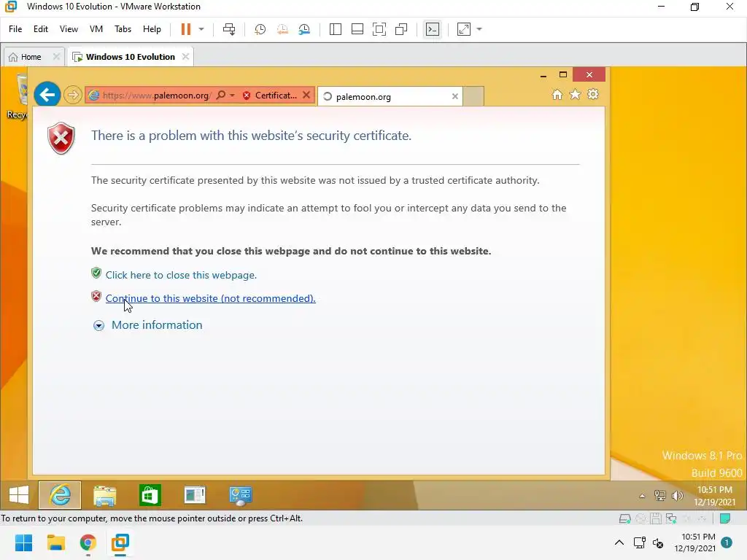
Task: Open a new Internet Explorer tab
Action: [473, 96]
